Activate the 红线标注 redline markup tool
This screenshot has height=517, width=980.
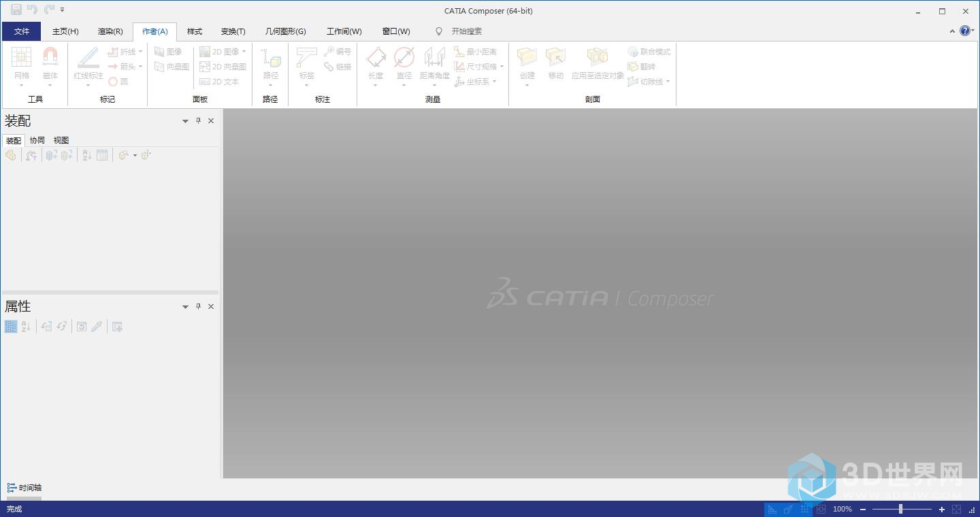tap(88, 63)
